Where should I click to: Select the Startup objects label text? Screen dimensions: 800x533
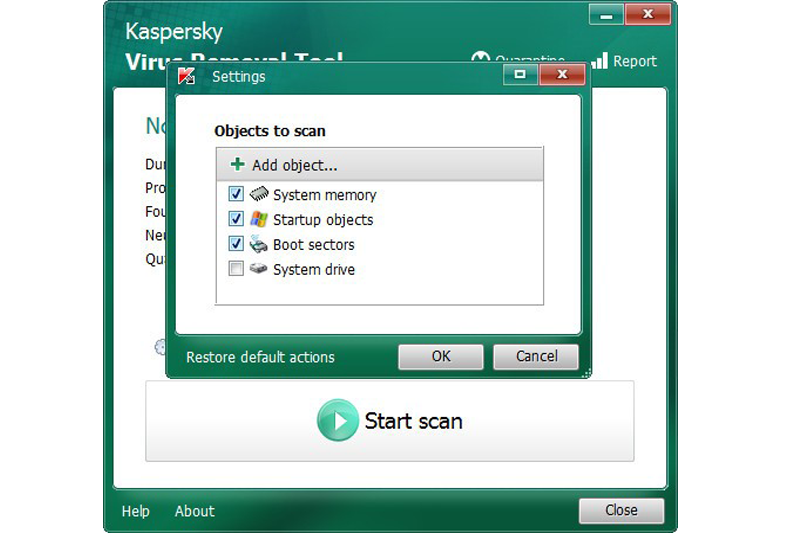(x=323, y=220)
